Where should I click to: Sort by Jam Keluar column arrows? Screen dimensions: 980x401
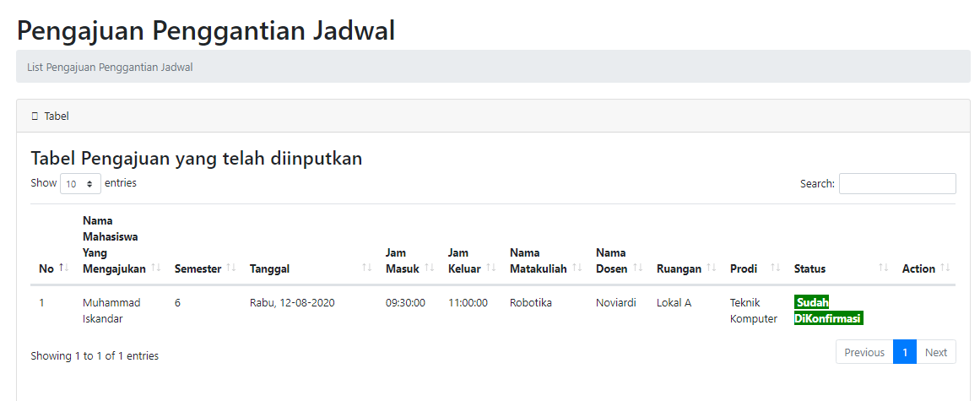(x=490, y=268)
